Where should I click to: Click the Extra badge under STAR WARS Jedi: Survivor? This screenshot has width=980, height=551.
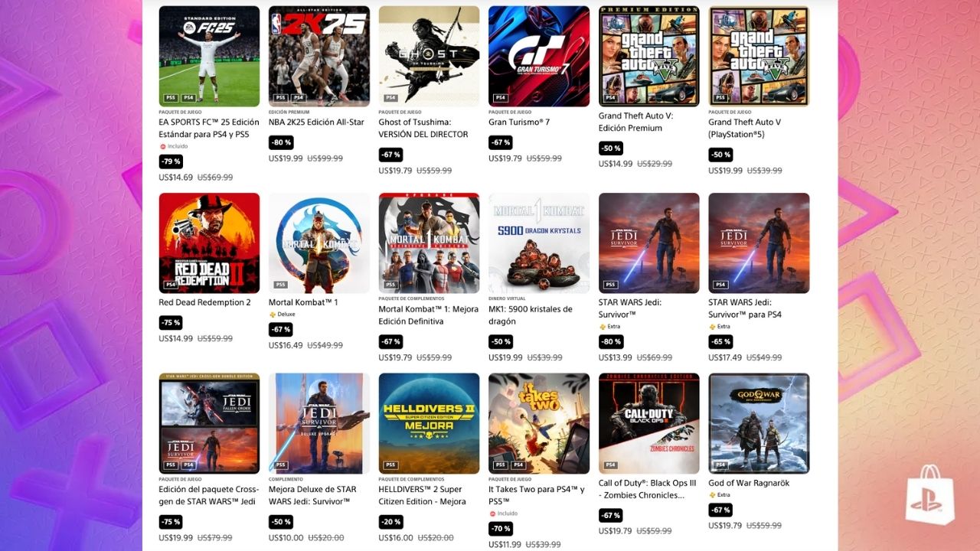tap(610, 326)
